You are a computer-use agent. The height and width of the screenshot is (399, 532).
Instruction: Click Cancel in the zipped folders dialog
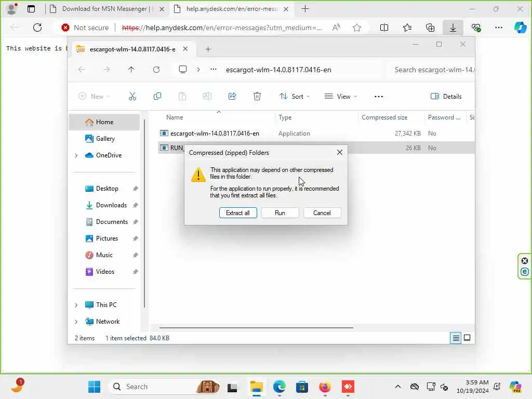click(x=322, y=212)
